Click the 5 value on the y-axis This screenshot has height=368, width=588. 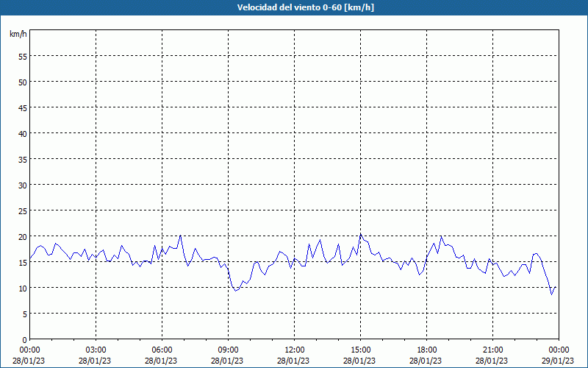(25, 314)
